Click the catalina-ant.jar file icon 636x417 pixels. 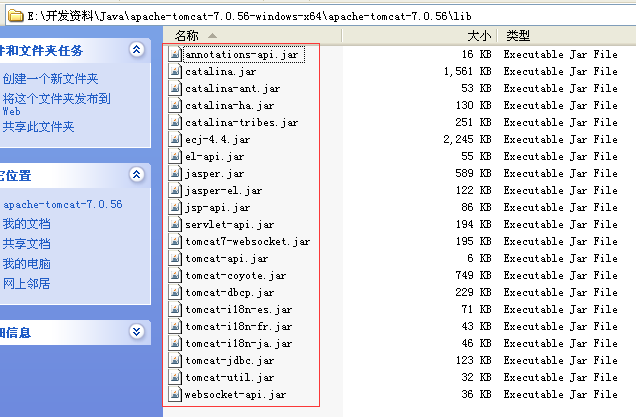tap(175, 88)
